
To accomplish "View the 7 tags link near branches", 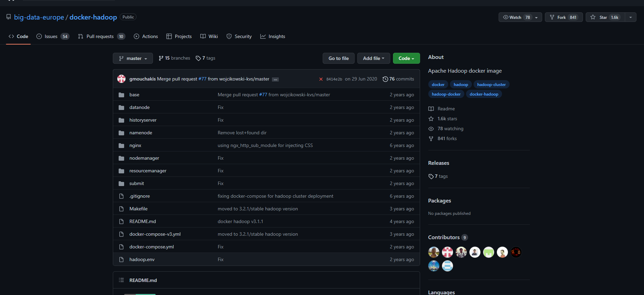I will pyautogui.click(x=205, y=58).
